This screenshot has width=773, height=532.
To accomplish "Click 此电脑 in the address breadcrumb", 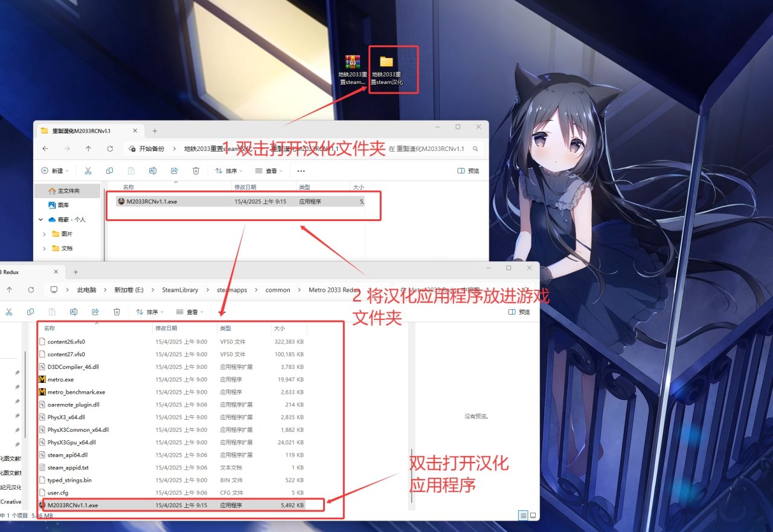I will point(87,290).
